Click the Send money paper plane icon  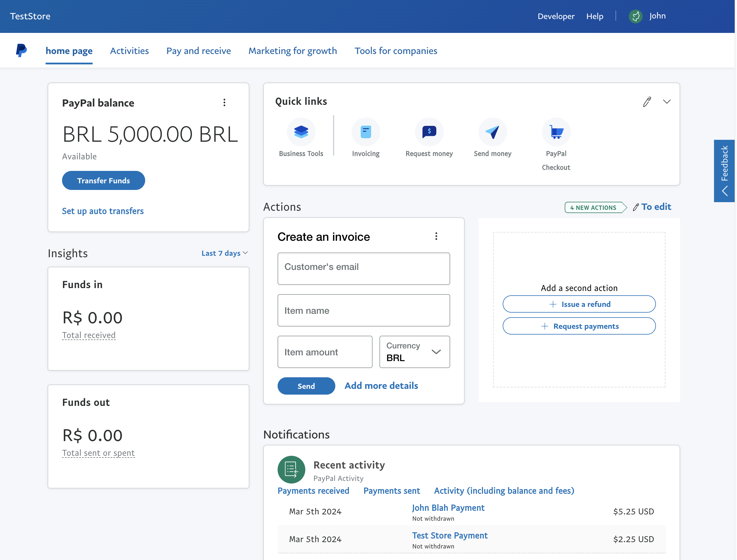[x=493, y=132]
